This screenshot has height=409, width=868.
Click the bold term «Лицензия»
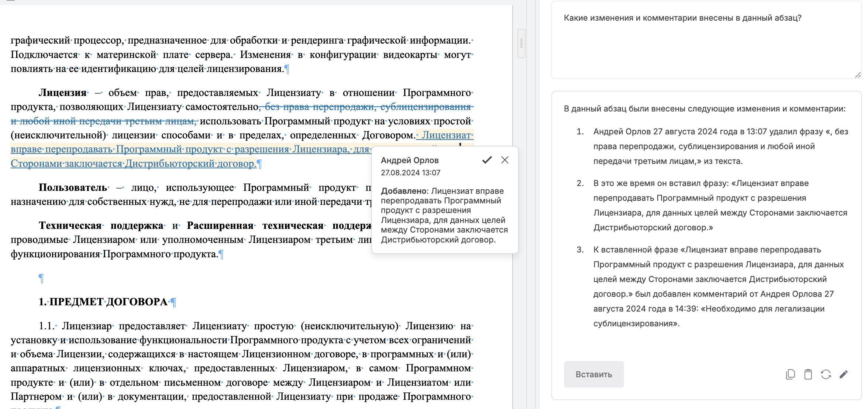[63, 92]
